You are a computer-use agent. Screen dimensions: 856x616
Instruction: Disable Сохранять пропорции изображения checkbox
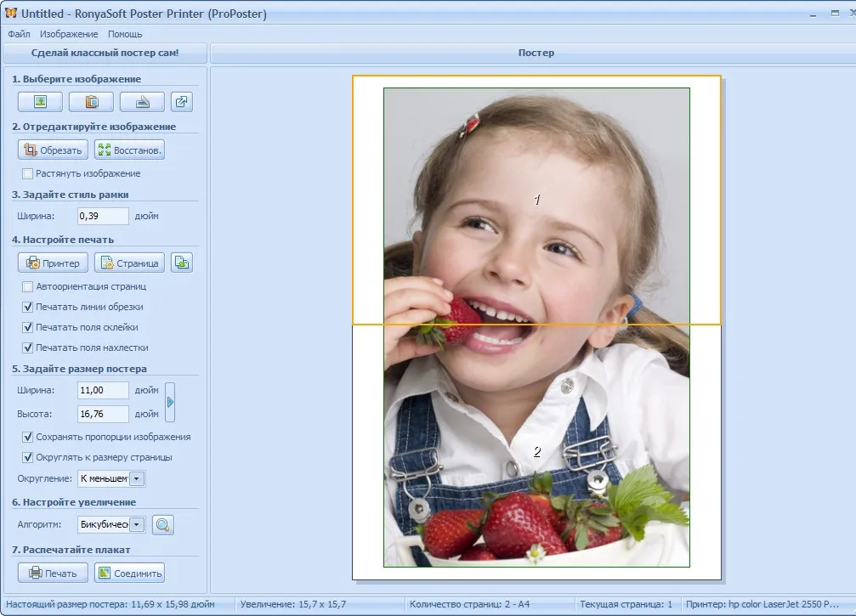[27, 437]
